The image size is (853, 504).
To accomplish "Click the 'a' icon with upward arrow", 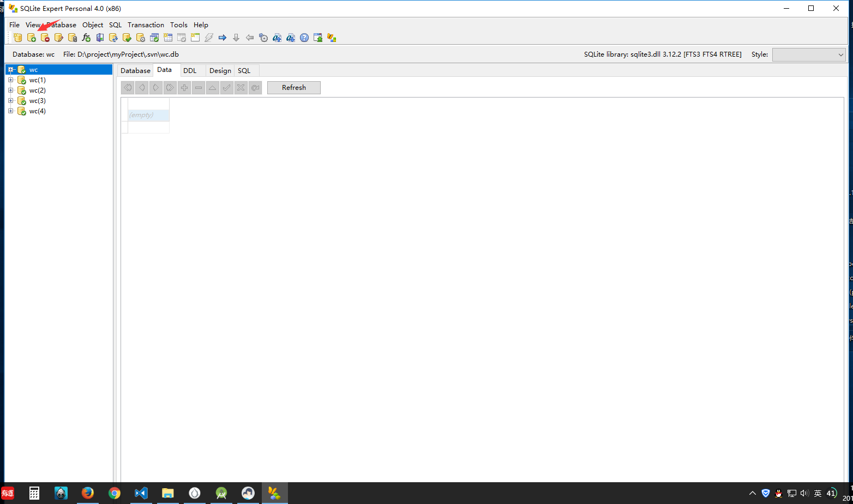I will (277, 38).
